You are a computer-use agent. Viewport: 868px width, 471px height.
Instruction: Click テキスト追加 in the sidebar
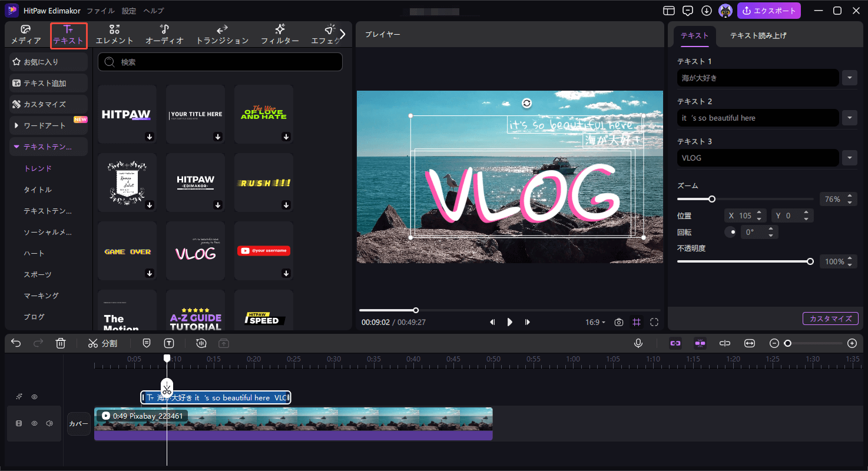tap(48, 83)
